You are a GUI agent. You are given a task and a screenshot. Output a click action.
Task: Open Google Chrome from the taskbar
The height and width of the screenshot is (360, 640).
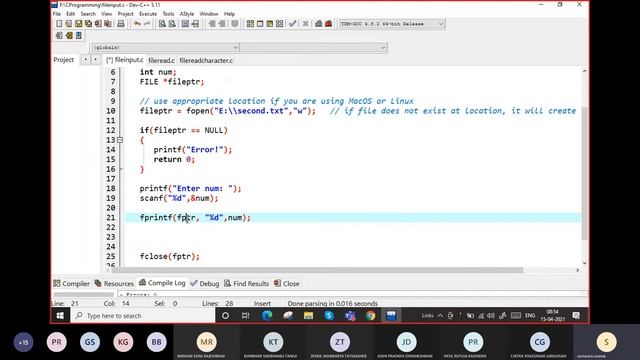371,316
